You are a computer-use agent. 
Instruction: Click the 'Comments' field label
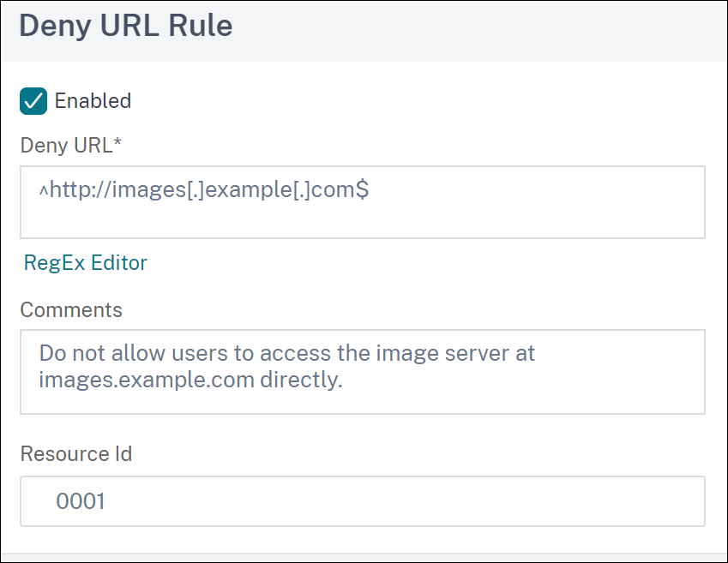[x=71, y=309]
